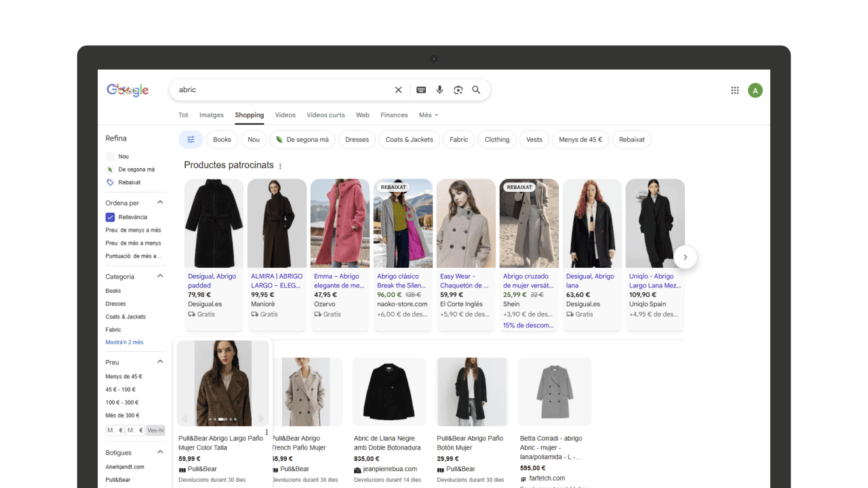Switch to the Imatges tab
This screenshot has width=868, height=488.
[212, 115]
